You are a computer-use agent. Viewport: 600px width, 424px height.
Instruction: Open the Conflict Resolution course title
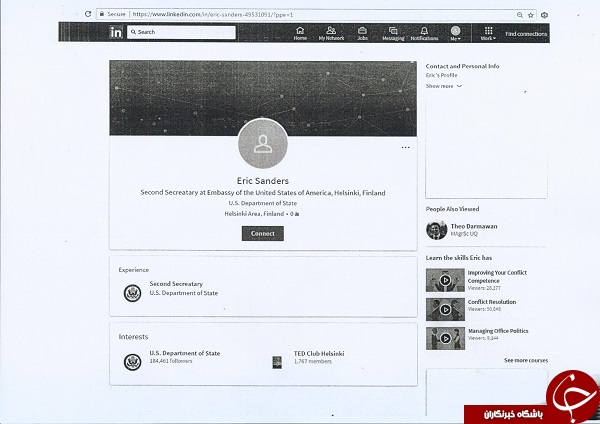492,302
